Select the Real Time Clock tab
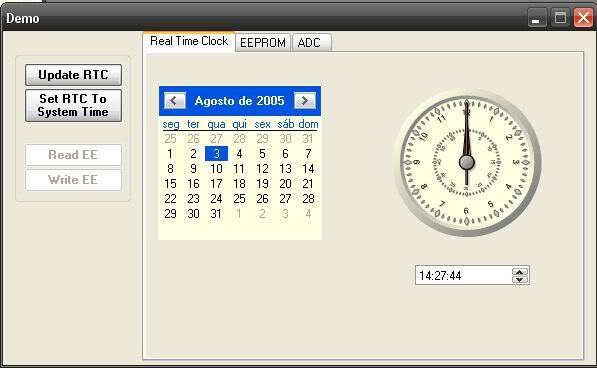Image resolution: width=597 pixels, height=368 pixels. tap(189, 41)
